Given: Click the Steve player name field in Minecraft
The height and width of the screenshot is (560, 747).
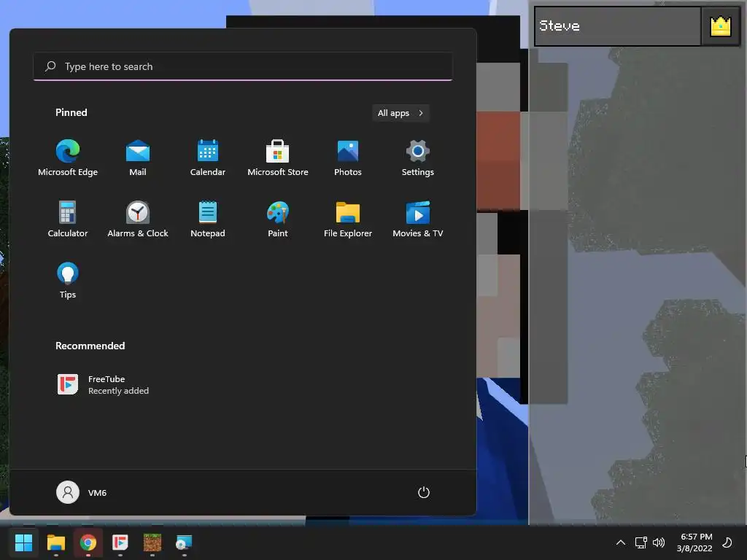Looking at the screenshot, I should pyautogui.click(x=617, y=26).
